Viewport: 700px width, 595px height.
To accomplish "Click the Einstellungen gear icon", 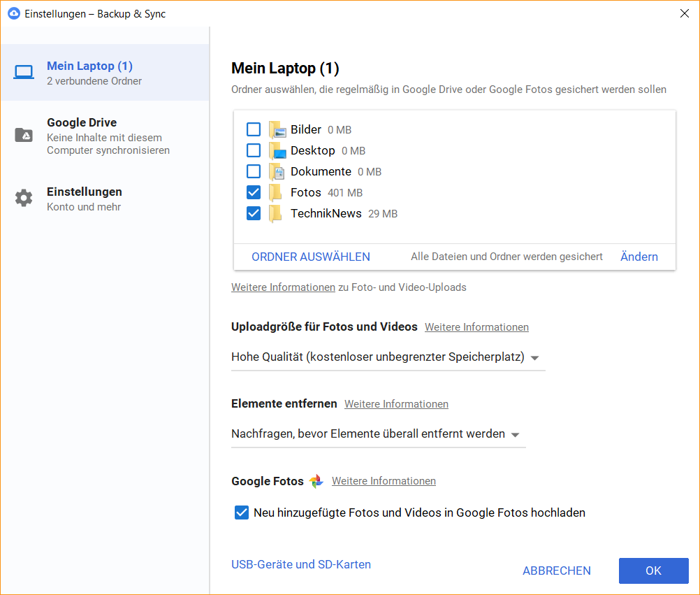I will [24, 198].
